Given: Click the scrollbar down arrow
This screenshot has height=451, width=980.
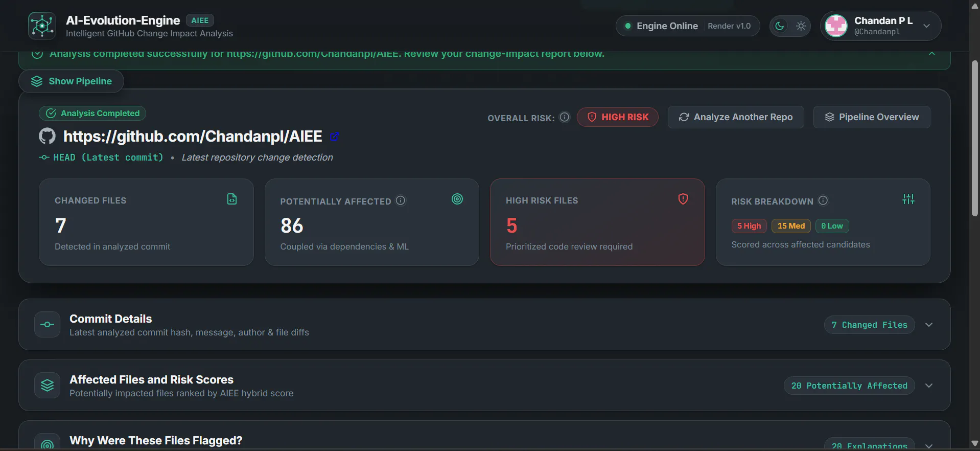Looking at the screenshot, I should (x=975, y=444).
